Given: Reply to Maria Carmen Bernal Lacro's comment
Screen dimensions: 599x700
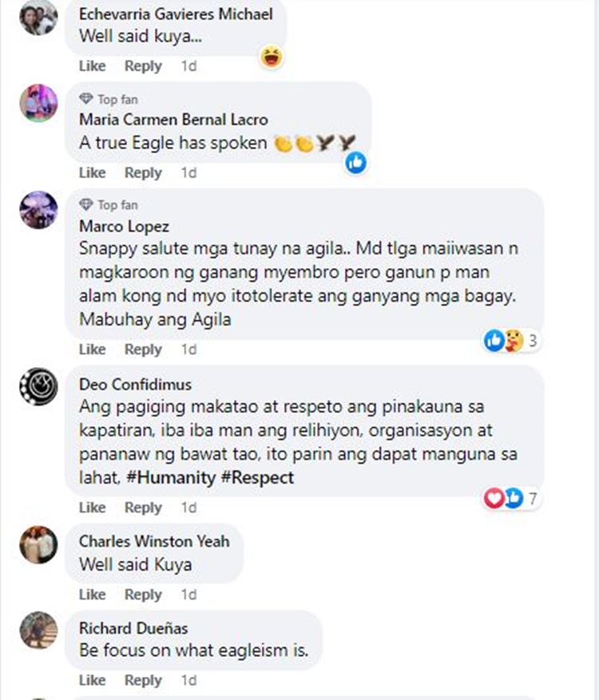Looking at the screenshot, I should click(x=143, y=172).
